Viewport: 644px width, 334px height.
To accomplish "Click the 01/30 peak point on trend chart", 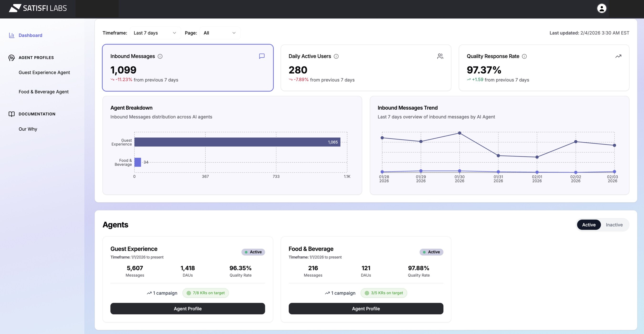I will (x=459, y=133).
